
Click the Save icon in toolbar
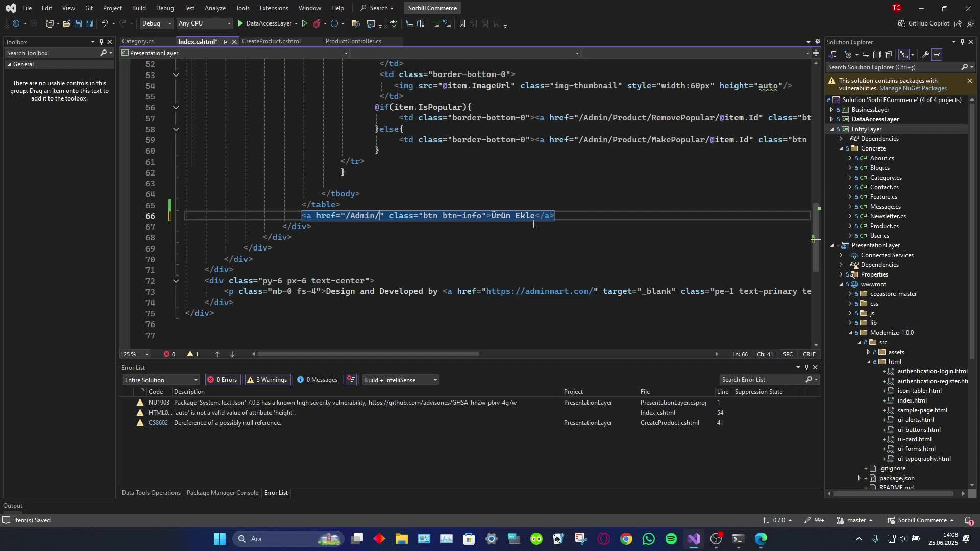tap(78, 23)
